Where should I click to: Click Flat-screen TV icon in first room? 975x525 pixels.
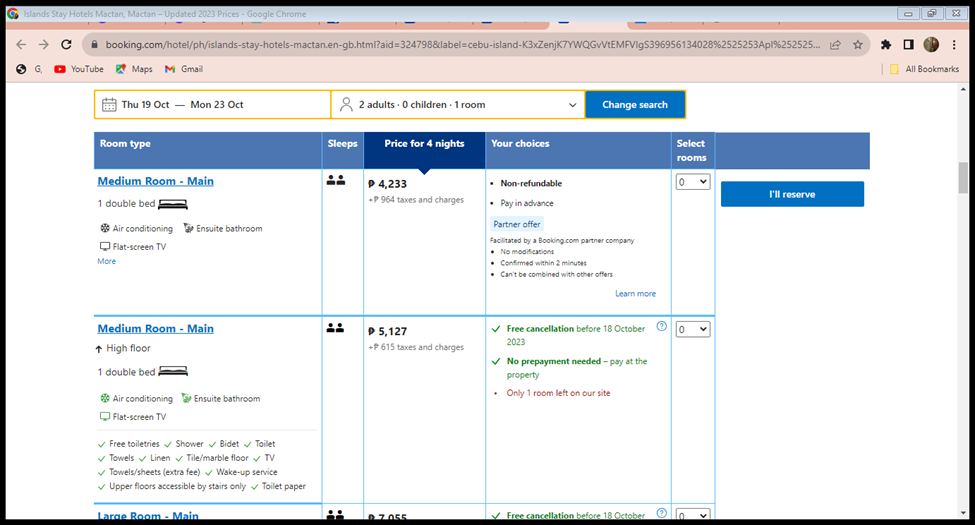coord(105,247)
